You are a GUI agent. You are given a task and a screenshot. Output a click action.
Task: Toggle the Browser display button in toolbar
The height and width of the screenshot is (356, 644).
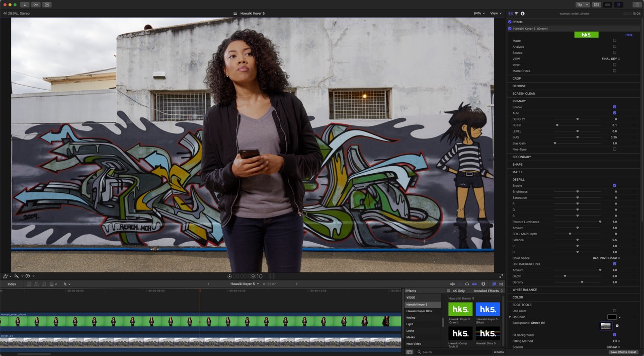pyautogui.click(x=596, y=5)
